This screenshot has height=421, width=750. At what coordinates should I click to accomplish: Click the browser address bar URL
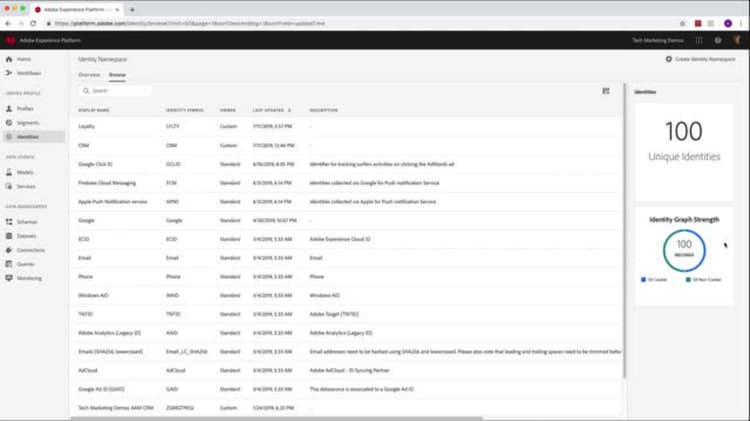[189, 23]
